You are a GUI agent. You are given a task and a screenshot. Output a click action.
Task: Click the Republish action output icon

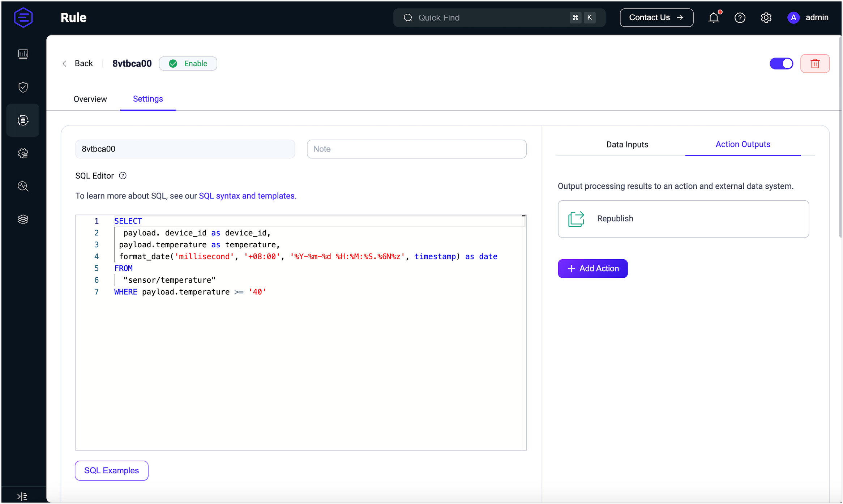[x=575, y=218]
